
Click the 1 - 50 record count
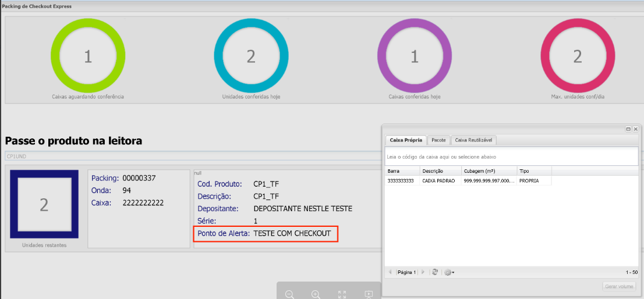click(x=631, y=272)
